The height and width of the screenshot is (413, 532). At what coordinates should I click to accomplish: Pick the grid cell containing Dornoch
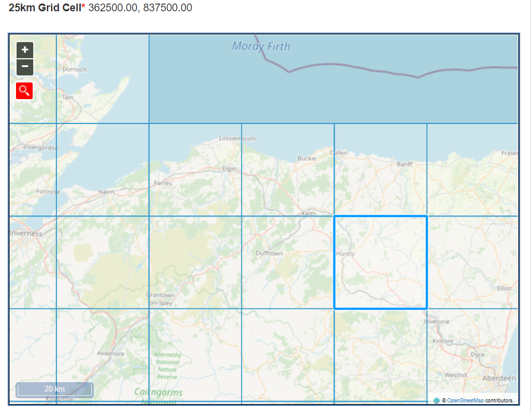pos(103,79)
